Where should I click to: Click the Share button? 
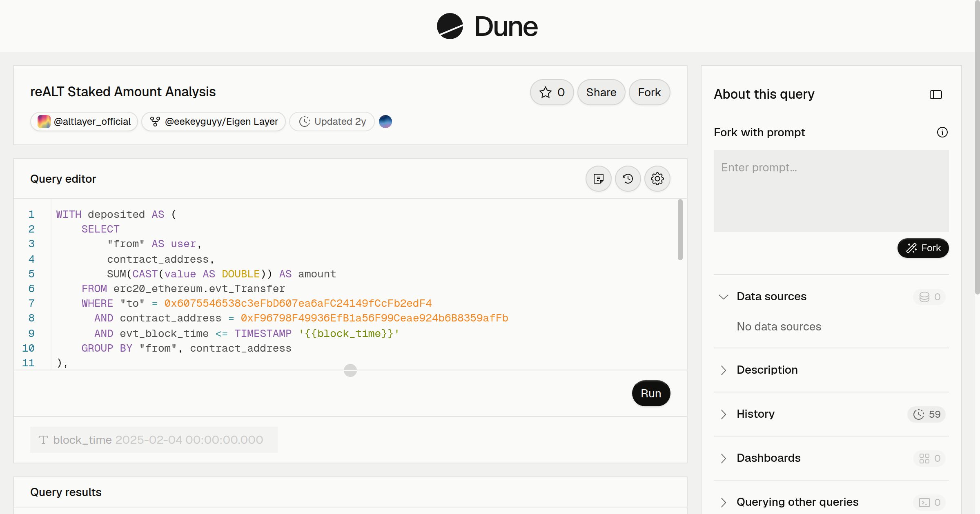point(601,92)
